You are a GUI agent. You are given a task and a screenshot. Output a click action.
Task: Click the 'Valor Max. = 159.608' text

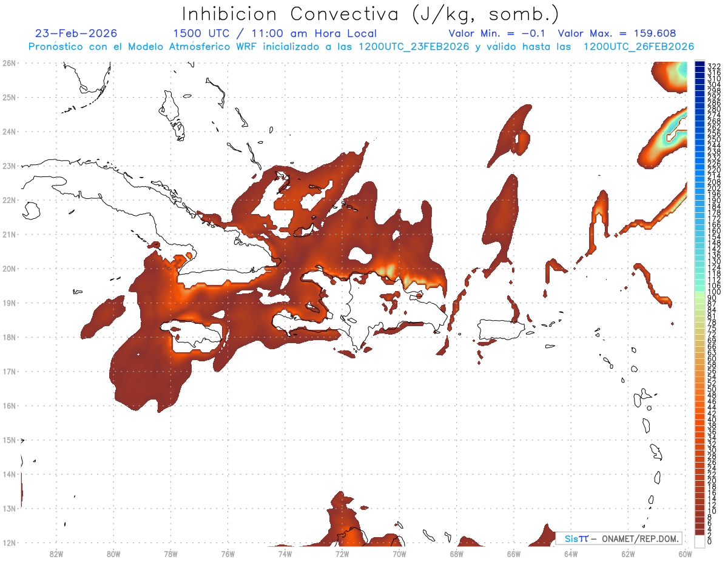coord(617,33)
